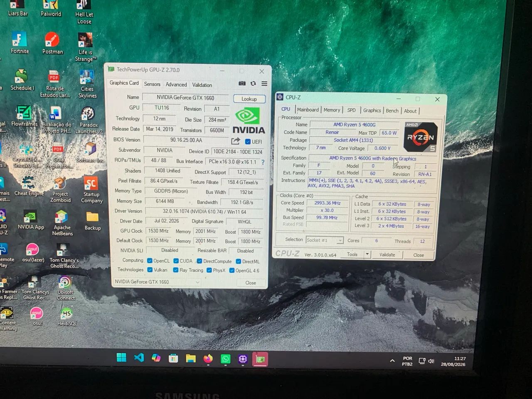
Task: Open the About tab in CPU-Z
Action: tap(410, 111)
